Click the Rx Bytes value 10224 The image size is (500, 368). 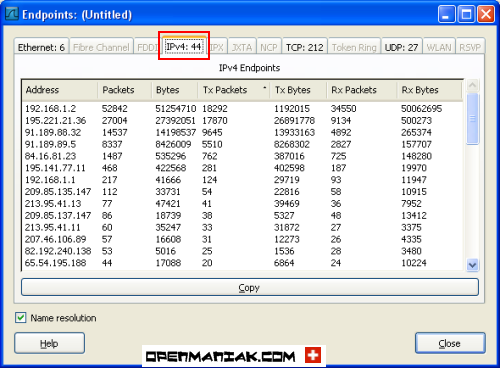coord(414,263)
